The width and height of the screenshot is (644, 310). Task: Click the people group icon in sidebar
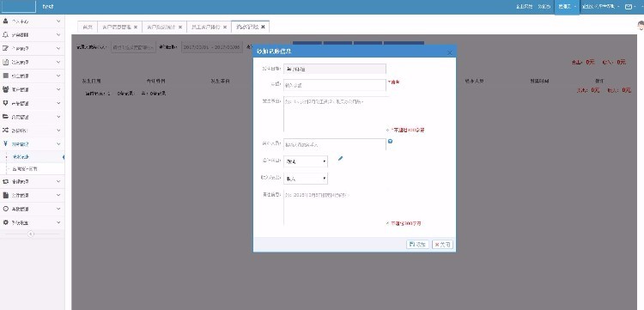click(5, 89)
